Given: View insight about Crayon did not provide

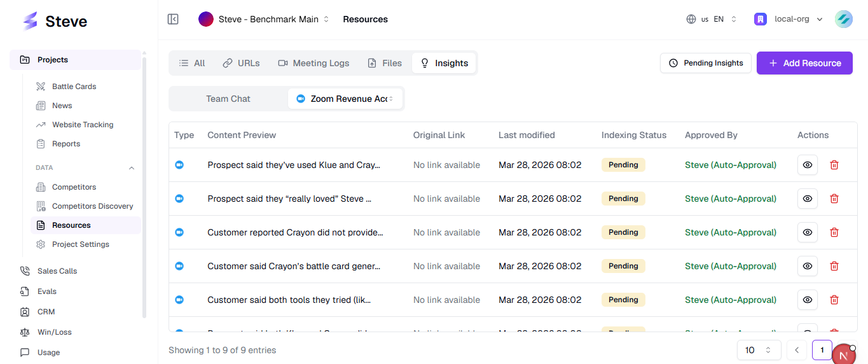Looking at the screenshot, I should pos(808,232).
